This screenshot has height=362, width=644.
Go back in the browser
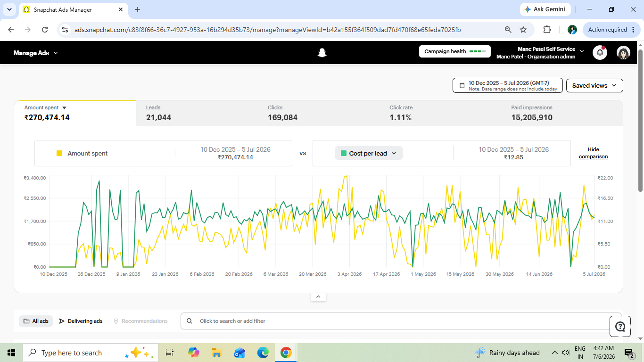pos(11,30)
